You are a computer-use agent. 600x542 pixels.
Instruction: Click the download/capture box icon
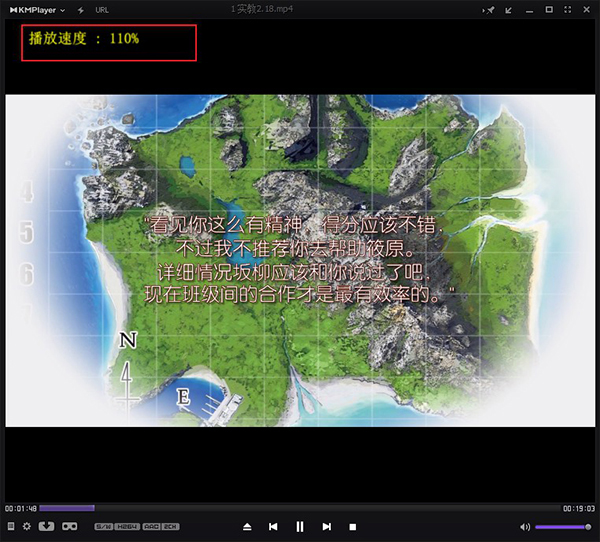coord(46,526)
